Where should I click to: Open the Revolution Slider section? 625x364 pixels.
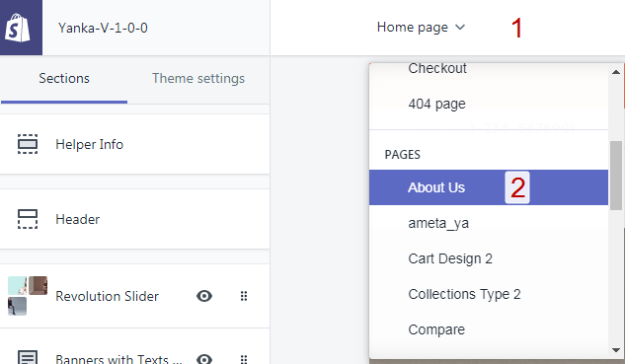click(x=134, y=296)
